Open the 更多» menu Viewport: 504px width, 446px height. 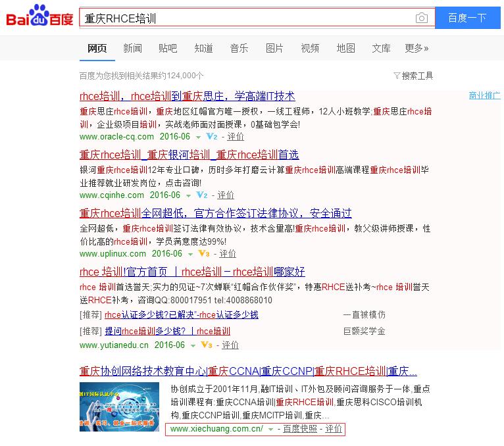click(x=416, y=48)
